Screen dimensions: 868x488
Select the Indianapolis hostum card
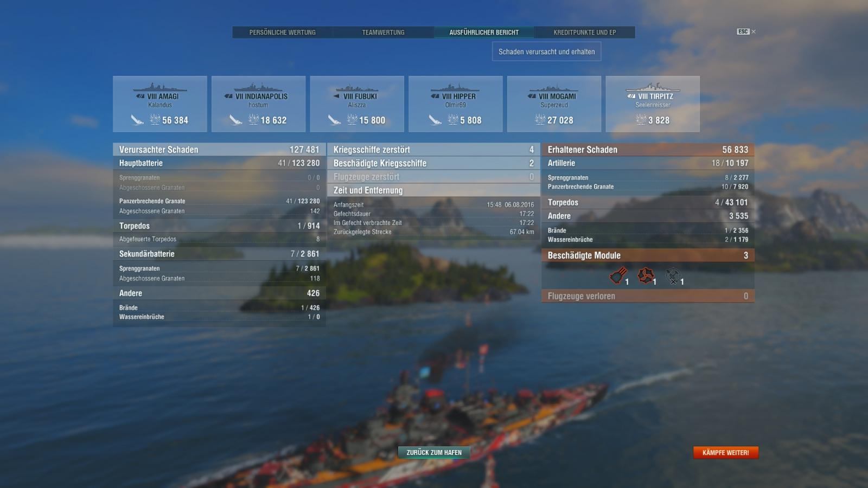tap(258, 104)
